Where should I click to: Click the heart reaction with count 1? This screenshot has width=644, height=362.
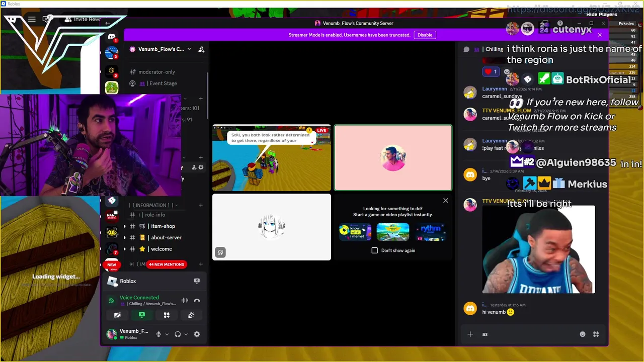[491, 72]
